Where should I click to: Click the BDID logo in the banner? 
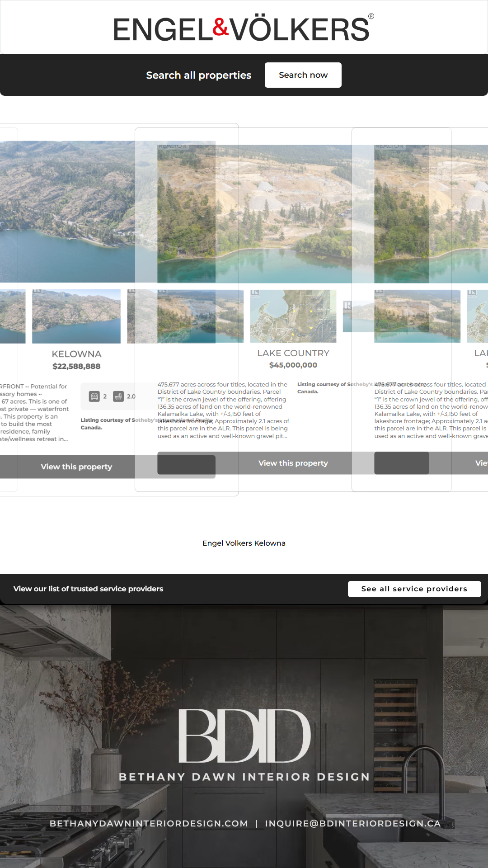click(x=244, y=736)
